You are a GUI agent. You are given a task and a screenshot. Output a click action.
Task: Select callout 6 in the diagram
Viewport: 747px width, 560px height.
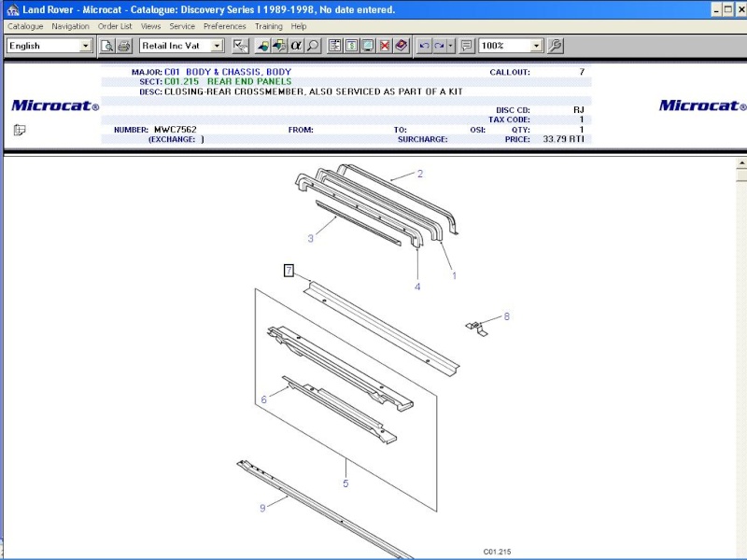coord(263,399)
